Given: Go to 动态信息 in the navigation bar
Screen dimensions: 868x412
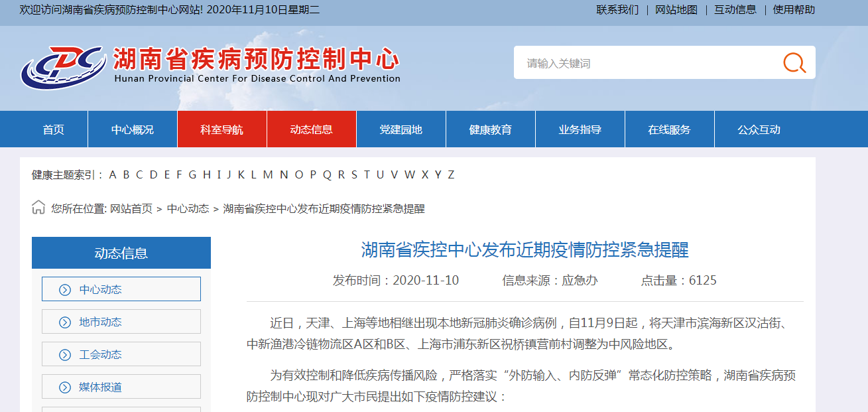Looking at the screenshot, I should [x=312, y=129].
